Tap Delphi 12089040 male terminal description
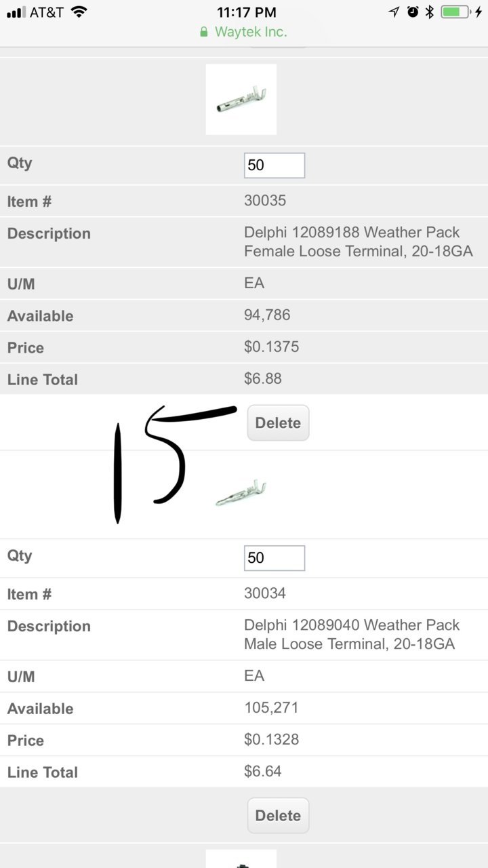Screen dimensions: 488x868 click(352, 635)
